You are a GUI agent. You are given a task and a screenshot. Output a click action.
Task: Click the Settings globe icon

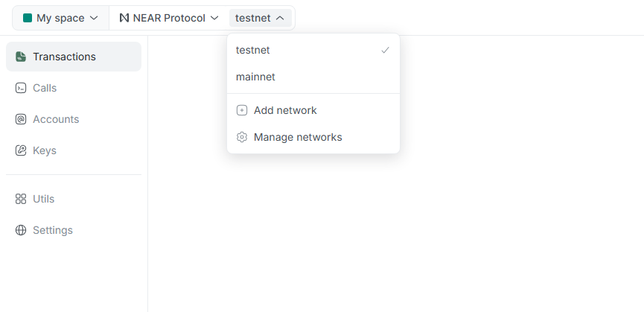click(21, 230)
